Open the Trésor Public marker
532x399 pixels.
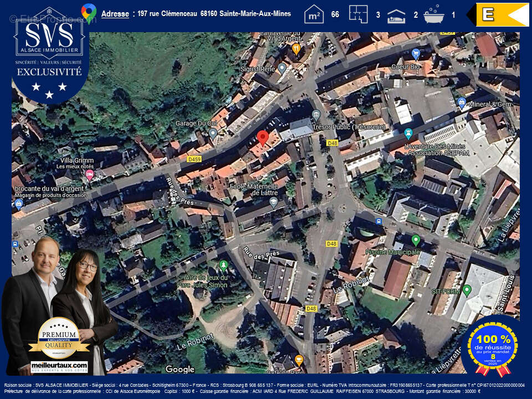click(x=316, y=115)
